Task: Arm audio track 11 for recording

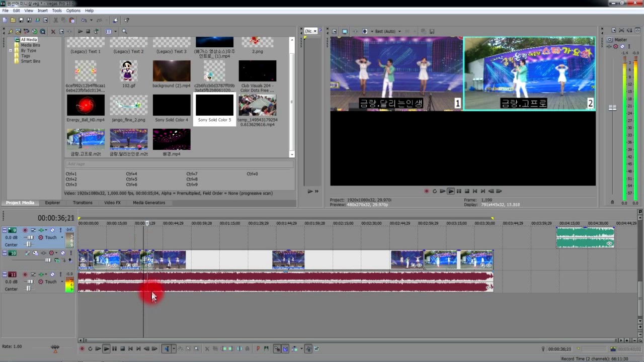Action: coord(25,275)
